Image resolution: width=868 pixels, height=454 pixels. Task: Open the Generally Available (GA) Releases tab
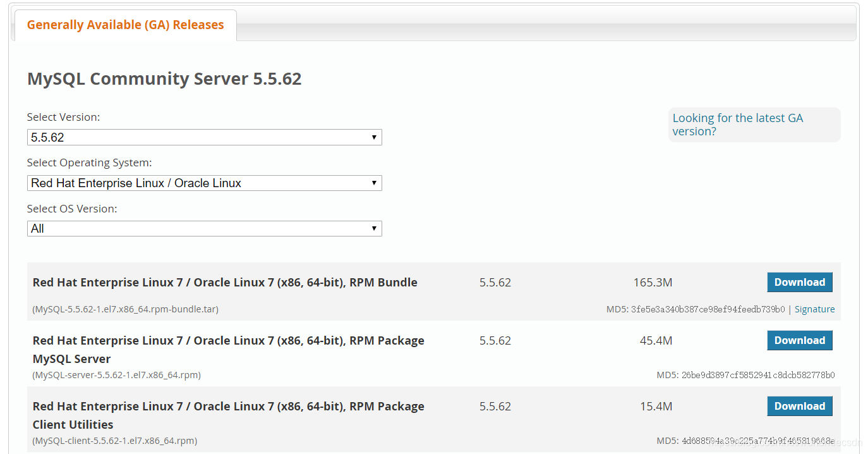pyautogui.click(x=125, y=25)
